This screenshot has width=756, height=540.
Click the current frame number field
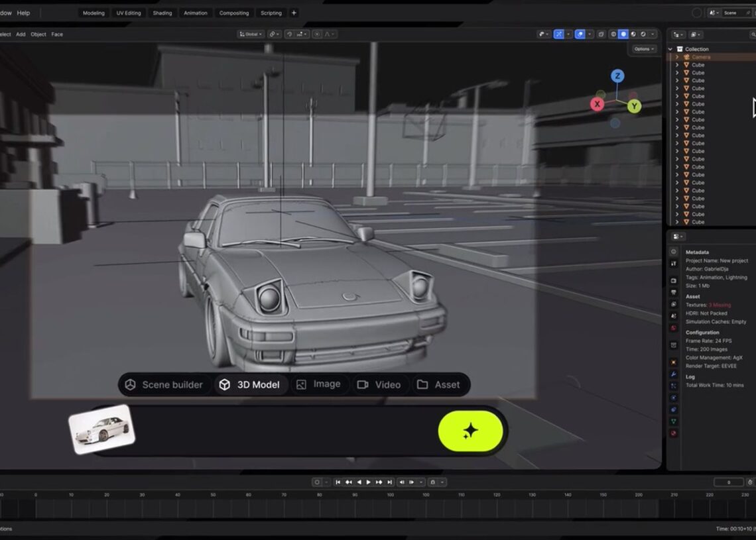[729, 482]
